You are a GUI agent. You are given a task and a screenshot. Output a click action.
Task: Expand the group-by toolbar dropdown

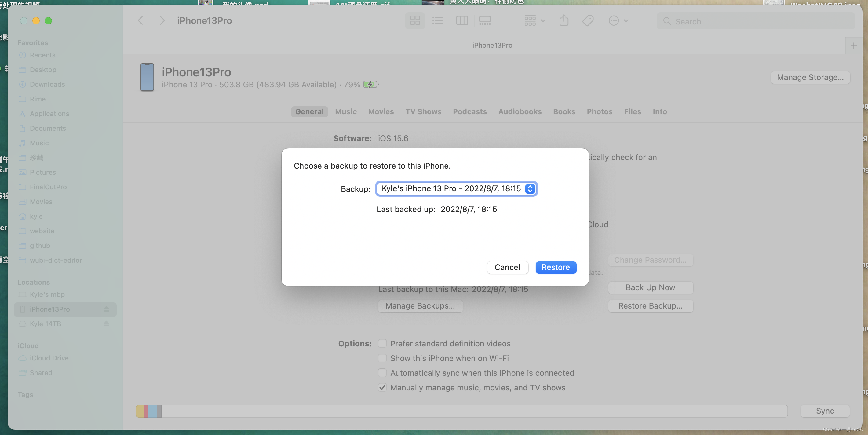pos(534,21)
